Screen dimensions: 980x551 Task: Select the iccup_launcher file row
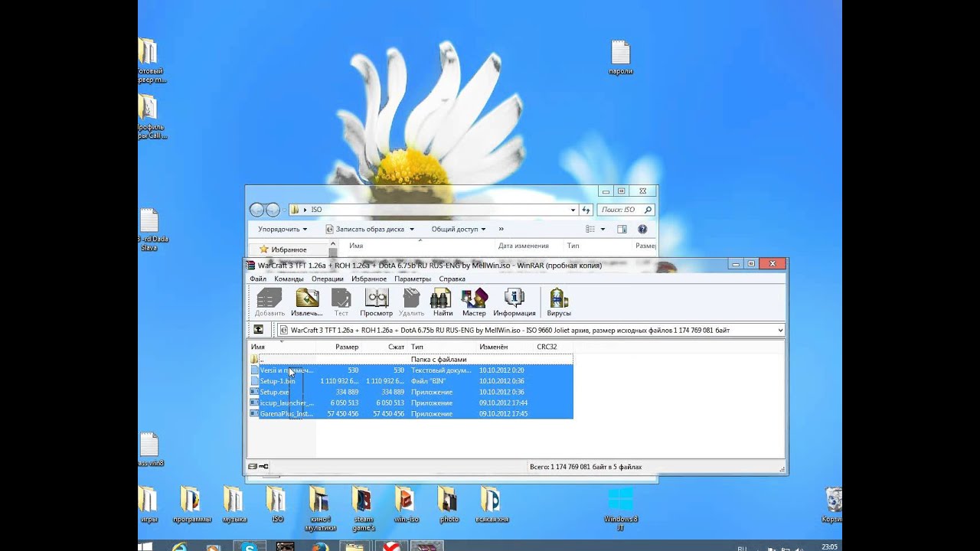(x=410, y=403)
